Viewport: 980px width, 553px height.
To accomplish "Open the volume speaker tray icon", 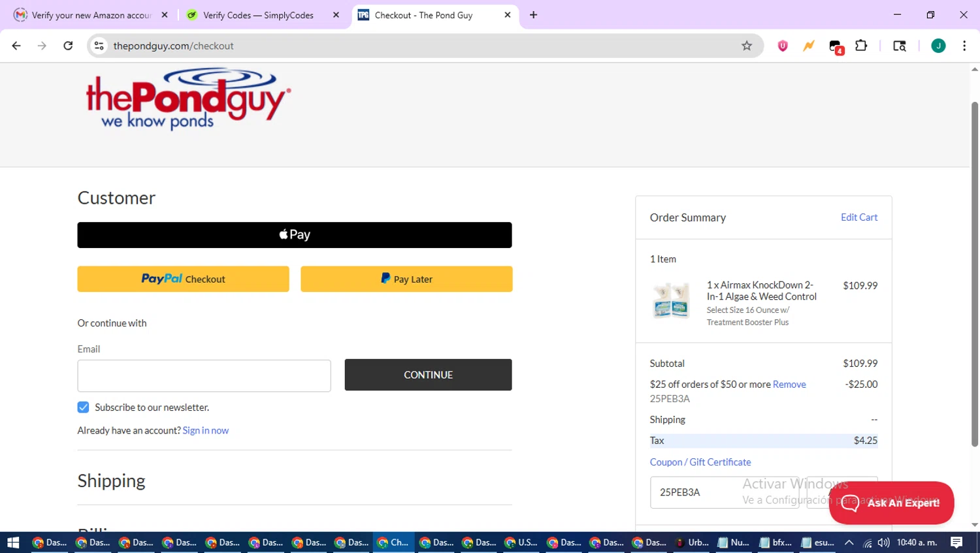I will 883,543.
